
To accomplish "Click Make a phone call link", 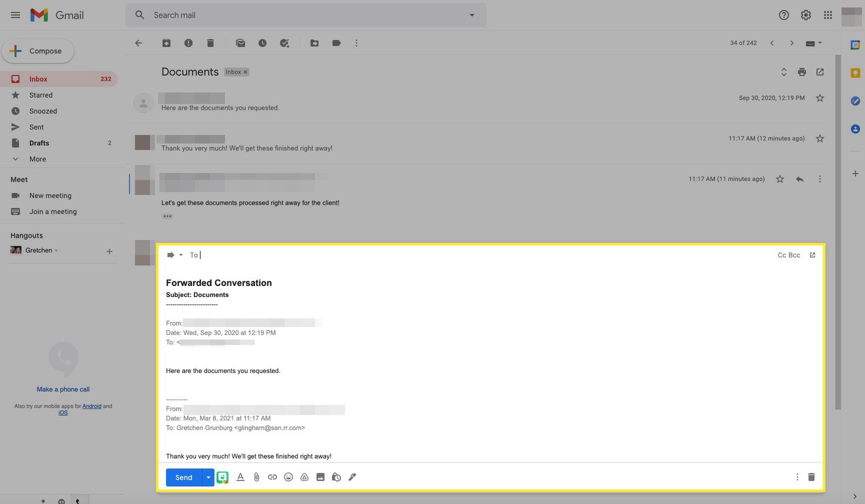I will tap(63, 389).
